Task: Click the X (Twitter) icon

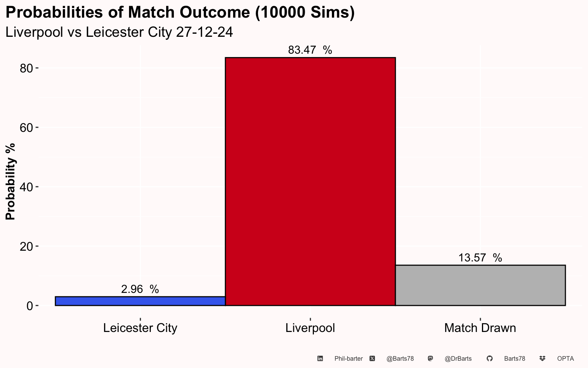Action: [372, 358]
